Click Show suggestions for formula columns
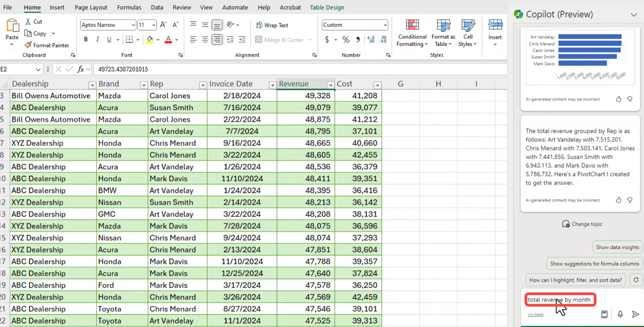 click(x=594, y=264)
